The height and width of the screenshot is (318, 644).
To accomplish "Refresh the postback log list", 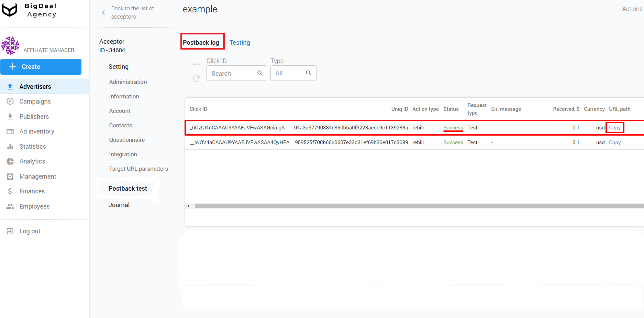I will click(x=196, y=78).
